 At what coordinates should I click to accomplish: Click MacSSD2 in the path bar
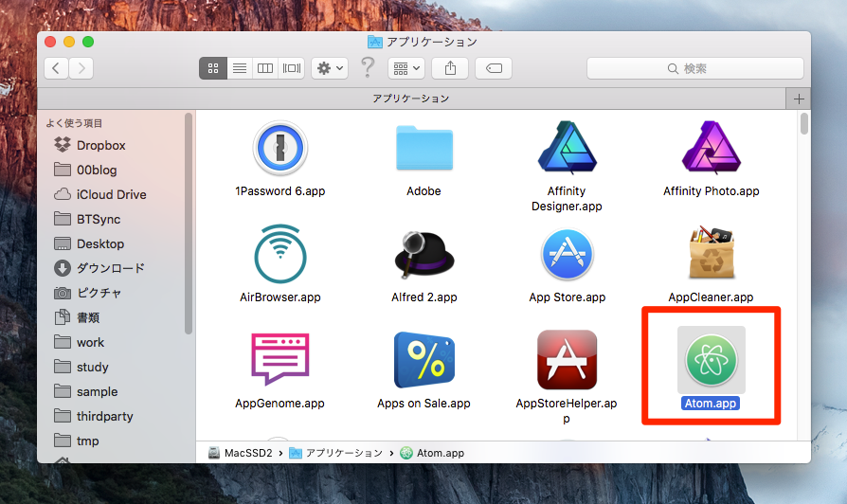click(241, 453)
